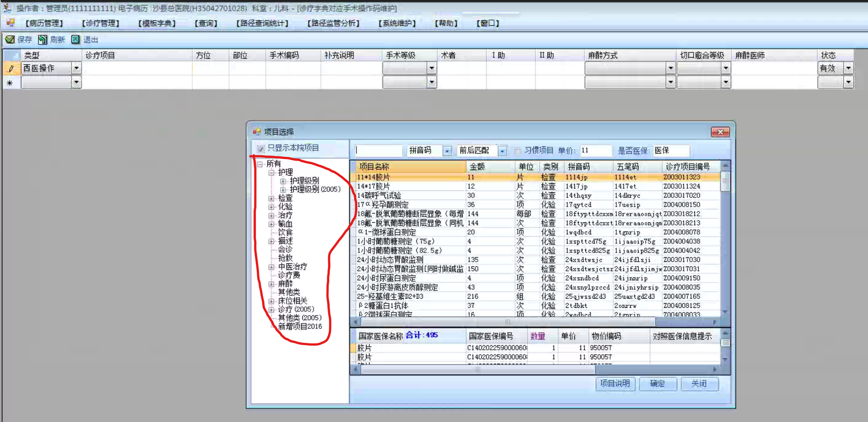Click the 项目选择 dialog title icon
This screenshot has width=868, height=422.
tap(257, 132)
